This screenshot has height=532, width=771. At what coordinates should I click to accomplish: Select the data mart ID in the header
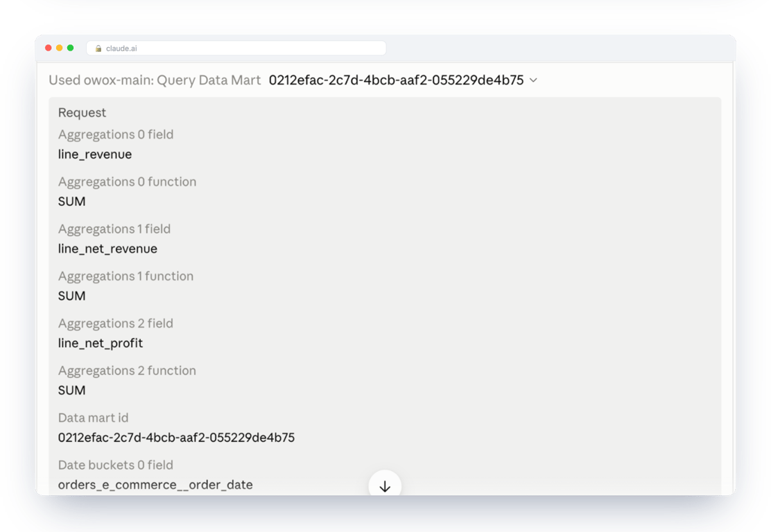(x=397, y=80)
